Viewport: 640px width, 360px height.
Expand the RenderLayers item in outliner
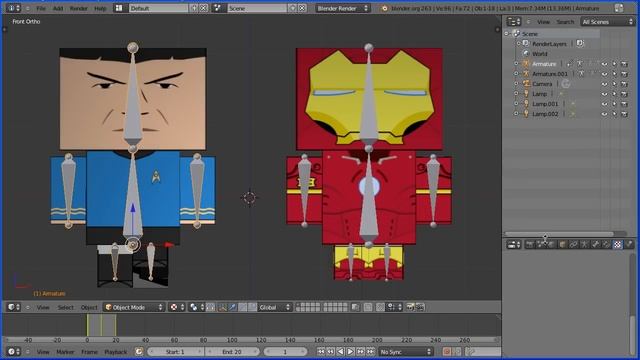pos(519,44)
